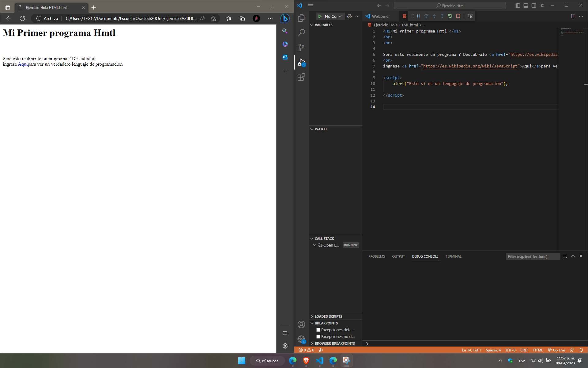Image resolution: width=588 pixels, height=368 pixels.
Task: Open the Explorer view in VS Code
Action: pos(301,18)
